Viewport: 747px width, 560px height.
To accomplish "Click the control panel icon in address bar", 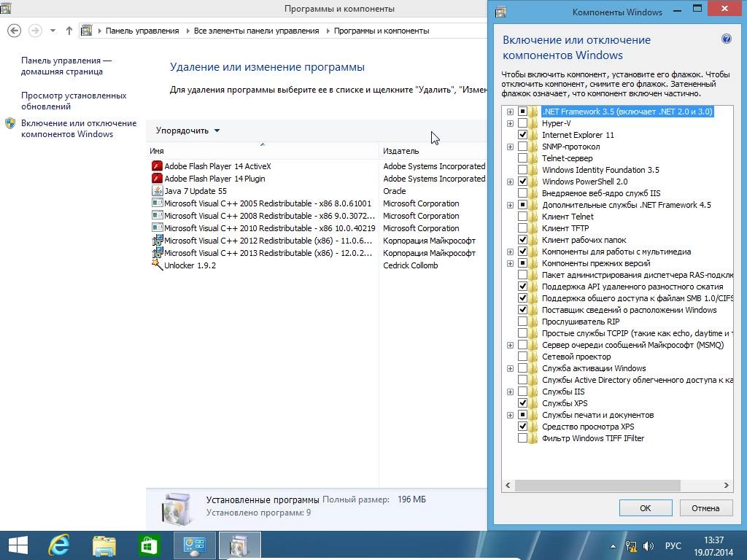I will (86, 31).
